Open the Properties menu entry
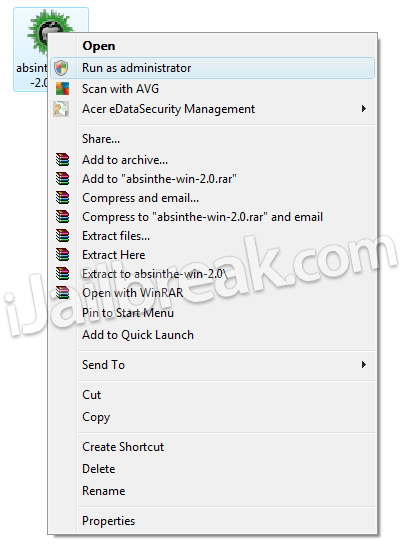Viewport: 400px width, 550px height. pyautogui.click(x=108, y=521)
